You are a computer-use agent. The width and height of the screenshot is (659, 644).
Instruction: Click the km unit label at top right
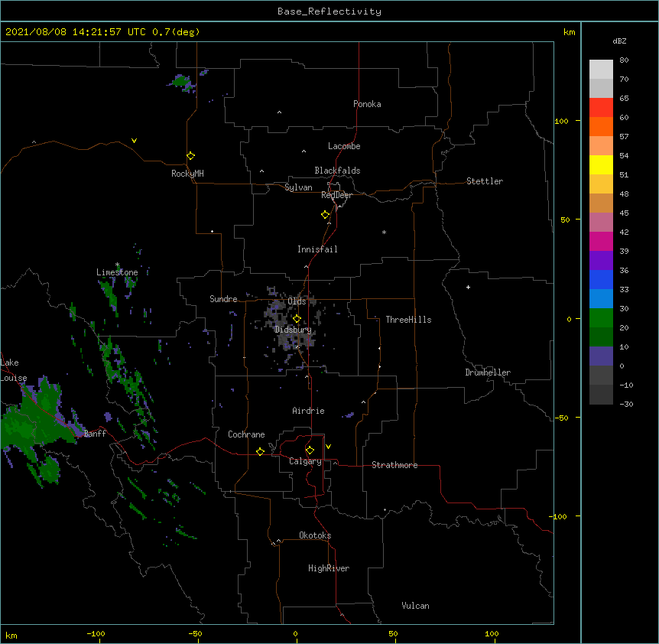pyautogui.click(x=569, y=32)
